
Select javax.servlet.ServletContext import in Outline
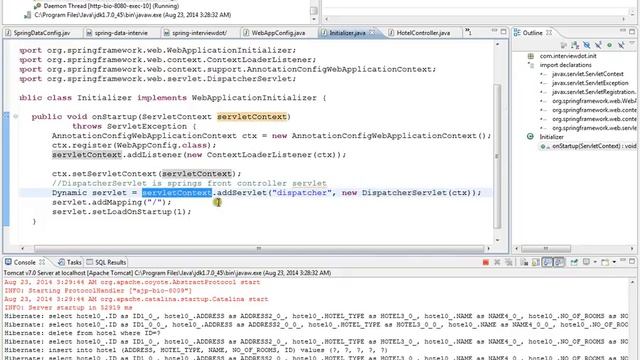point(588,74)
